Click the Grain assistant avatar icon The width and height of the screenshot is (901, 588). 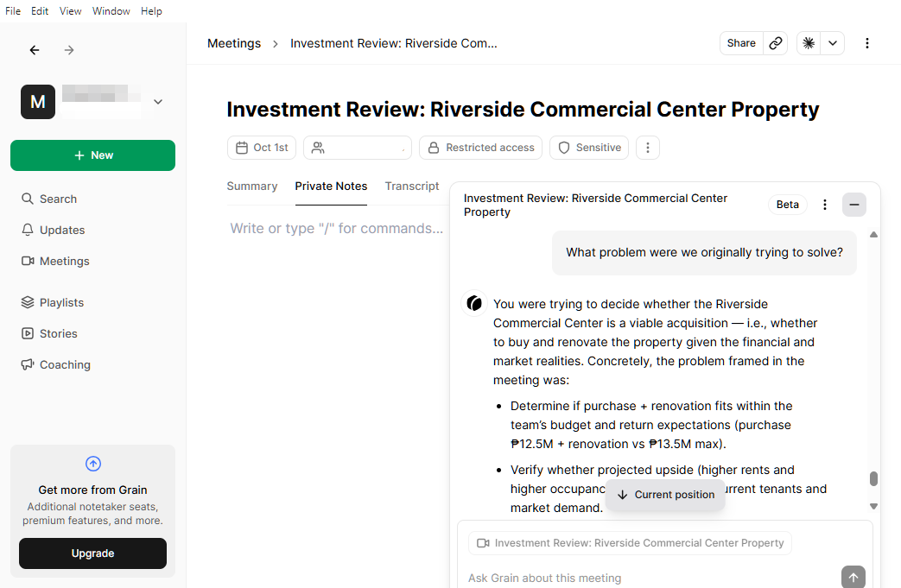(x=474, y=303)
